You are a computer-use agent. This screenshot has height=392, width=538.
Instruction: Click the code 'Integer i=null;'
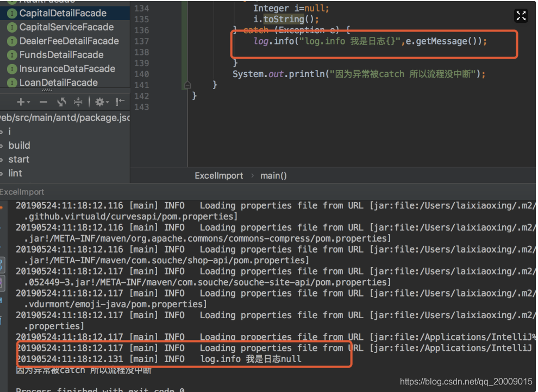coord(291,8)
